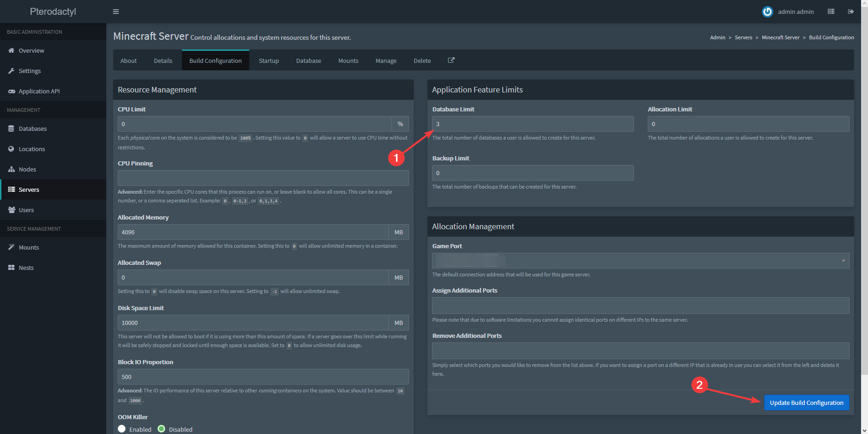Click the Servers breadcrumb link
The width and height of the screenshot is (868, 434).
coord(743,37)
